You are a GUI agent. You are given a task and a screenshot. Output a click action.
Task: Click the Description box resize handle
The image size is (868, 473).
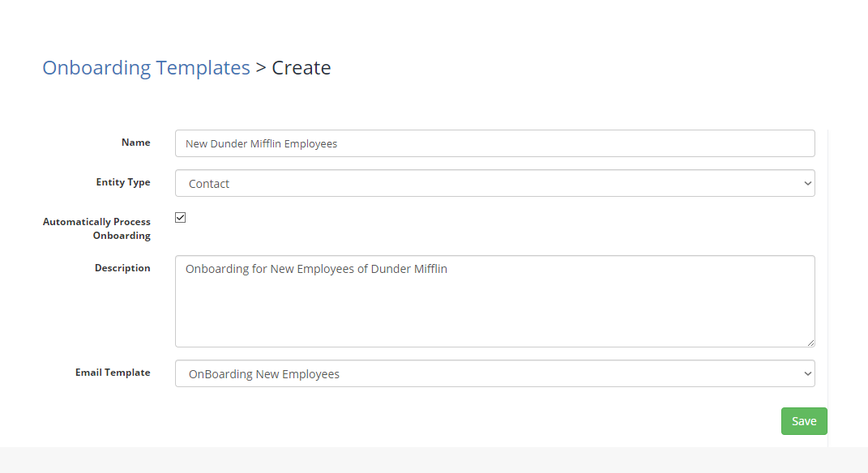point(810,343)
